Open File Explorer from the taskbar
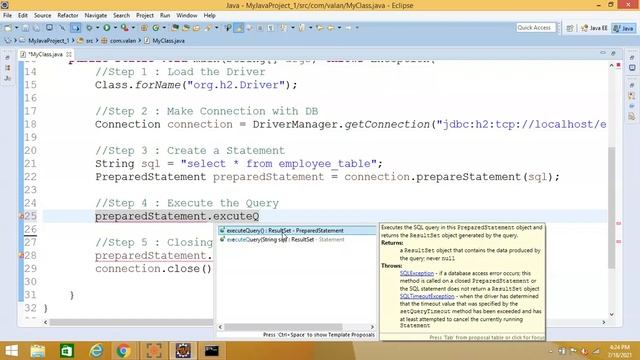 38,351
